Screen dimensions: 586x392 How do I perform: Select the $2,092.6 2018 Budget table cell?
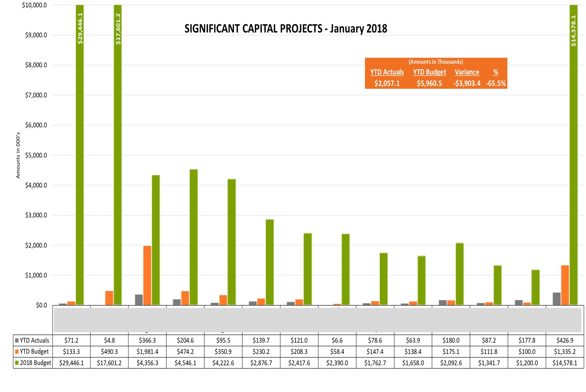451,363
